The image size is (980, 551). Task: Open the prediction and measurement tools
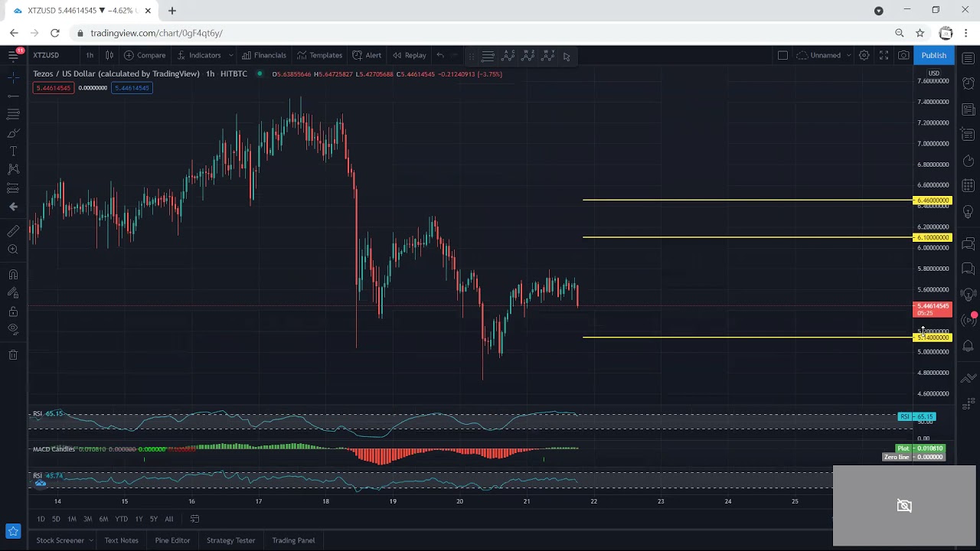[13, 188]
